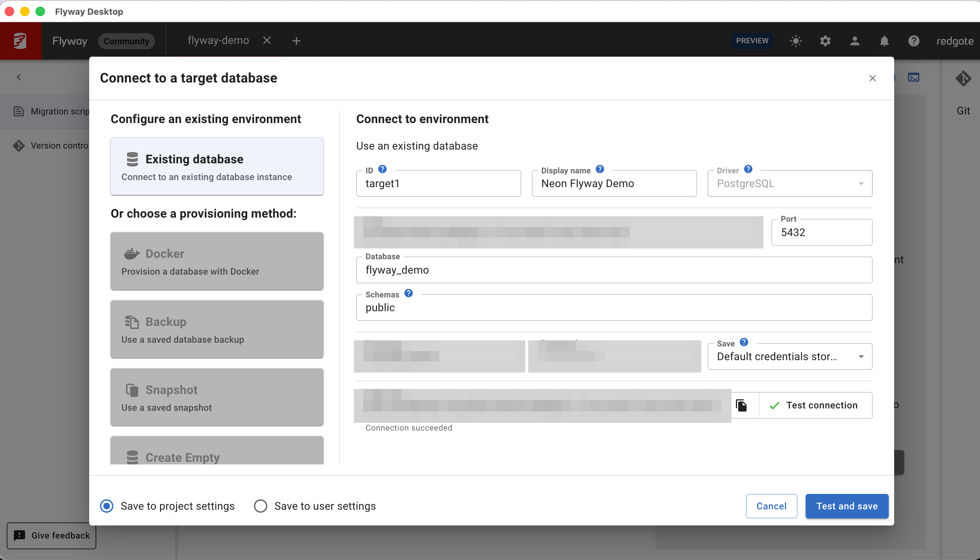Close the Connect to a target database dialog
The image size is (980, 560).
pos(872,78)
